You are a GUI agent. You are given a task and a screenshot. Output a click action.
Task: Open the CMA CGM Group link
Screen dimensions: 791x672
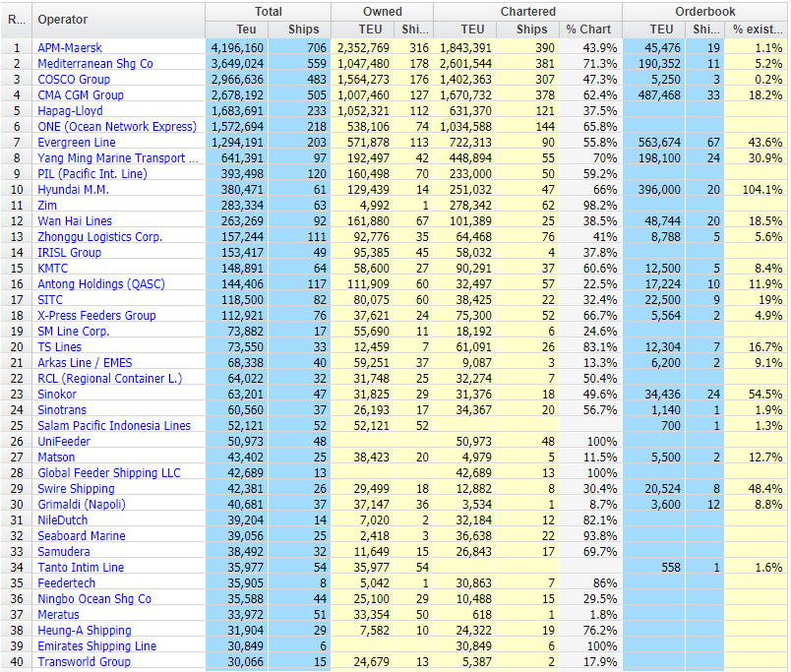(81, 94)
